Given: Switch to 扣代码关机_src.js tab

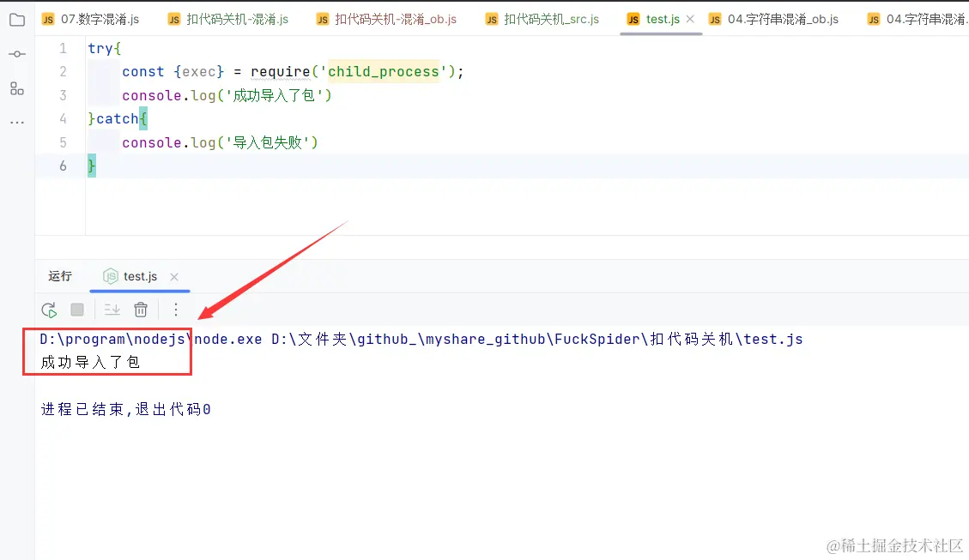Looking at the screenshot, I should [x=542, y=19].
